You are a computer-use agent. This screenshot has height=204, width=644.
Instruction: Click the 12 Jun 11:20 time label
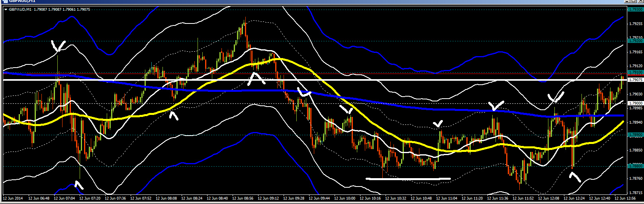(472, 198)
